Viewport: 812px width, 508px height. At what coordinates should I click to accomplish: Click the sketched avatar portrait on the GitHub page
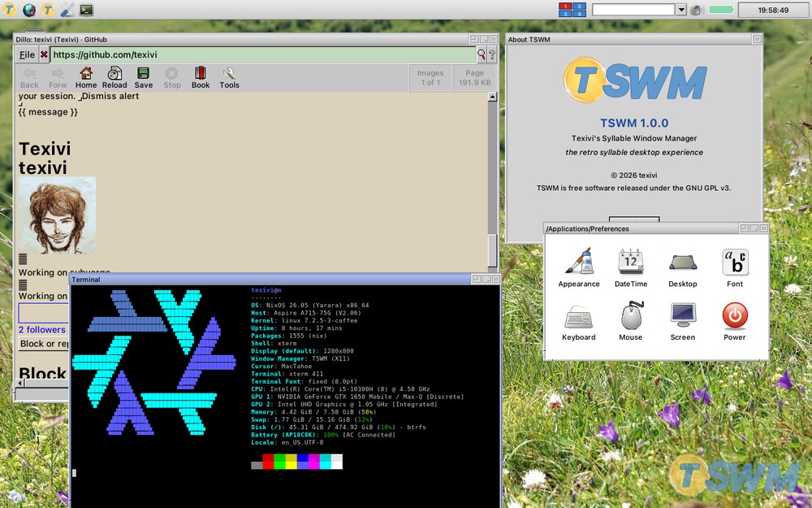(57, 215)
